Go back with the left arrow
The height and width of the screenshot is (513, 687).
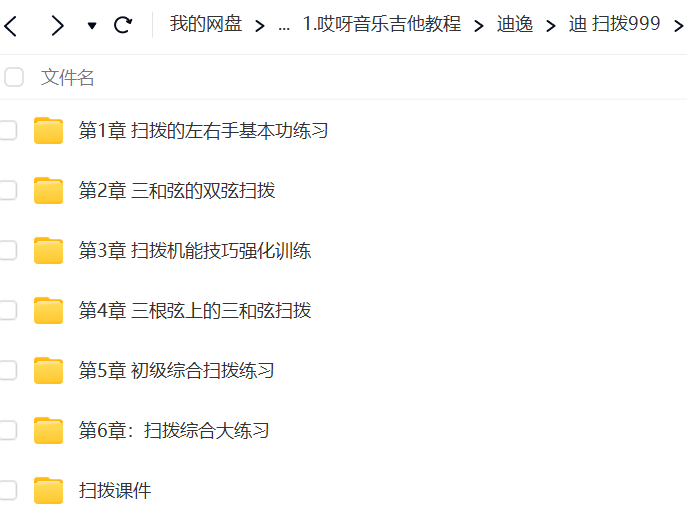[x=11, y=25]
